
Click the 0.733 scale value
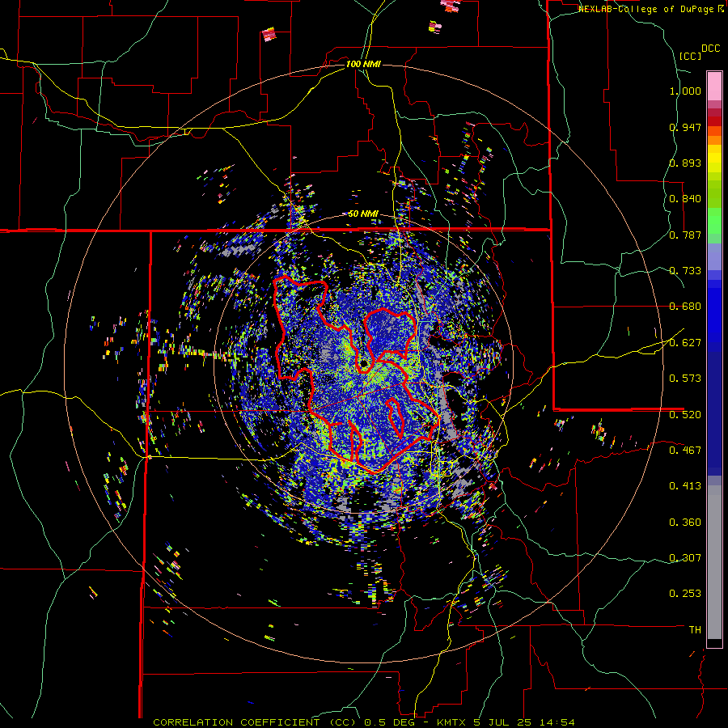[685, 271]
